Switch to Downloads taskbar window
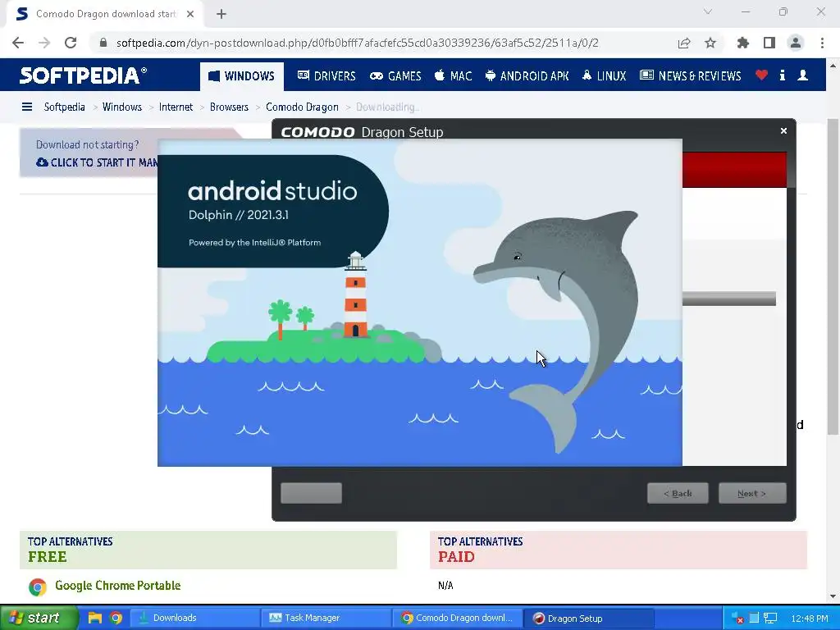The height and width of the screenshot is (630, 840). point(194,618)
